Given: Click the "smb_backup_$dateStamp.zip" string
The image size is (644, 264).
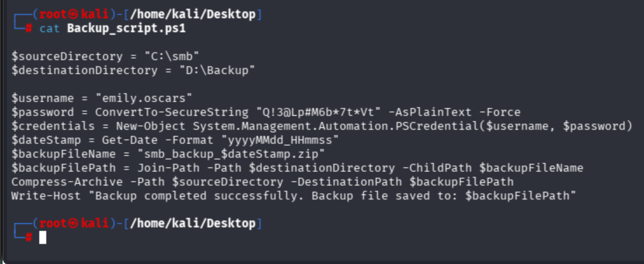Looking at the screenshot, I should (x=231, y=154).
